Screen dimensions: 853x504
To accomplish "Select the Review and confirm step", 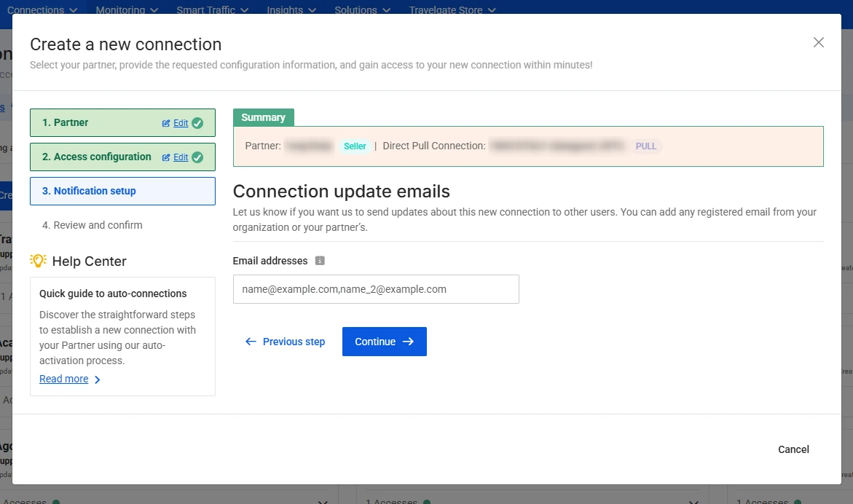I will (x=93, y=225).
